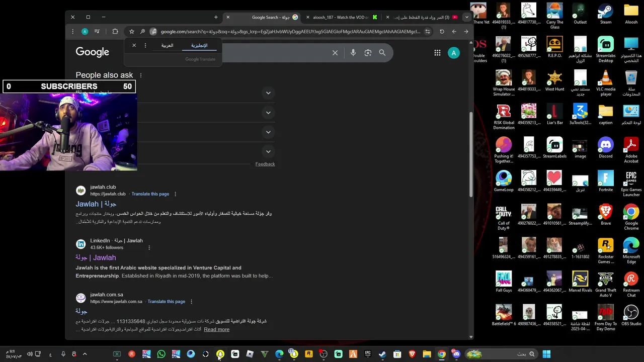
Task: Open Google account avatar on the page
Action: click(454, 53)
